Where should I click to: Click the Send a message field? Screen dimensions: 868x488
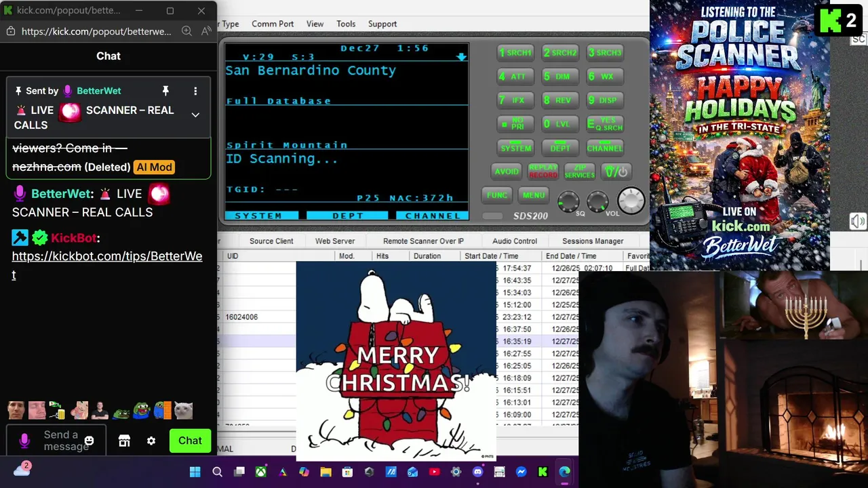click(x=56, y=441)
